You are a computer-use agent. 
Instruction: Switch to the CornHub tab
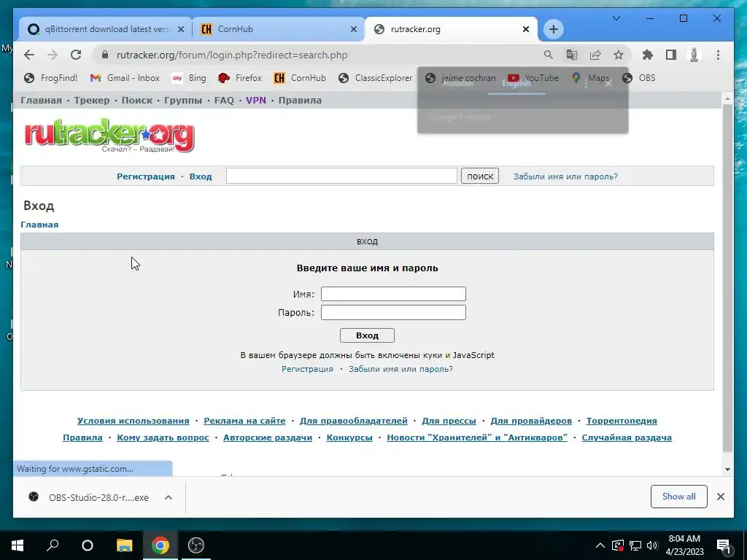tap(279, 29)
